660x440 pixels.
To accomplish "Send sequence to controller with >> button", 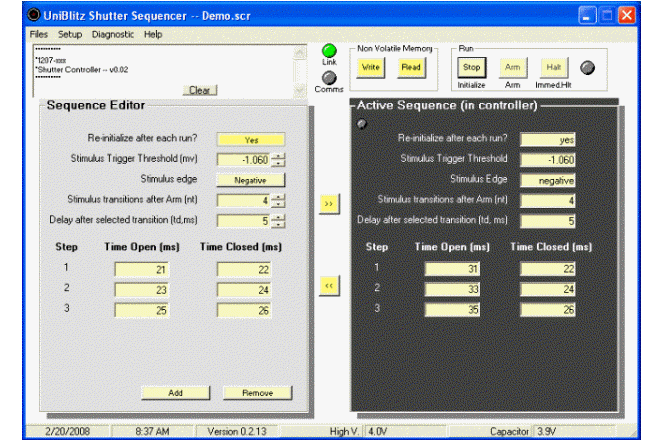I will tap(327, 204).
